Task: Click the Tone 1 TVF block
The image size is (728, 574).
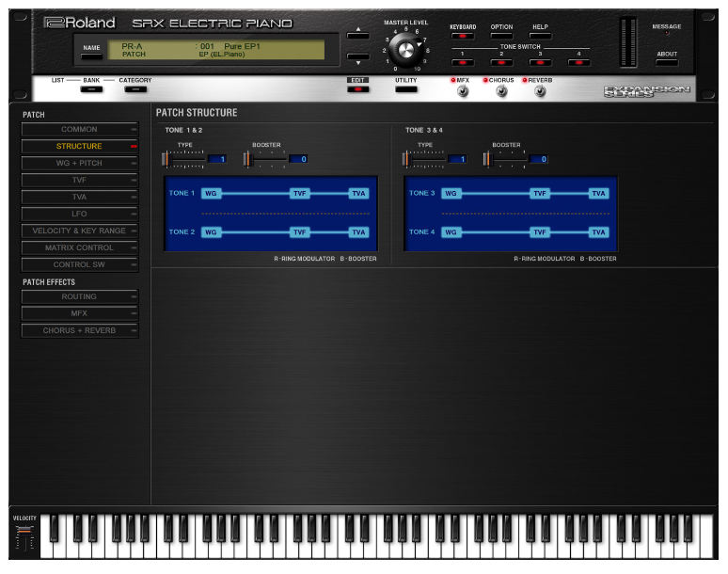Action: [300, 193]
